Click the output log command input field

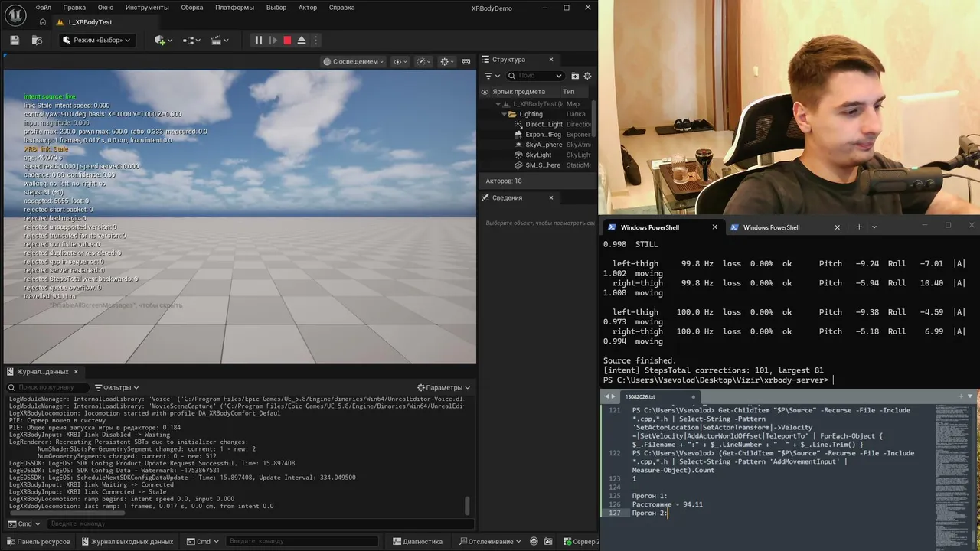click(259, 523)
